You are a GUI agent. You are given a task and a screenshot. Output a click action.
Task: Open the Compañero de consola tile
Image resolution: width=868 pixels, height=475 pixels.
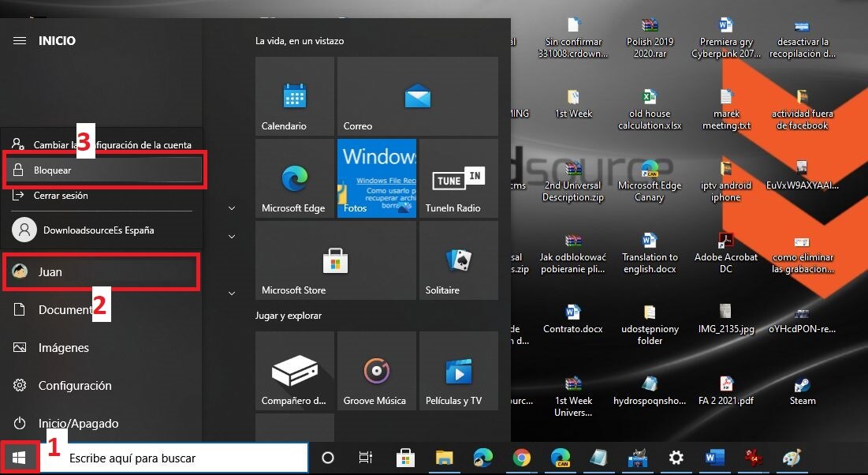click(x=295, y=371)
